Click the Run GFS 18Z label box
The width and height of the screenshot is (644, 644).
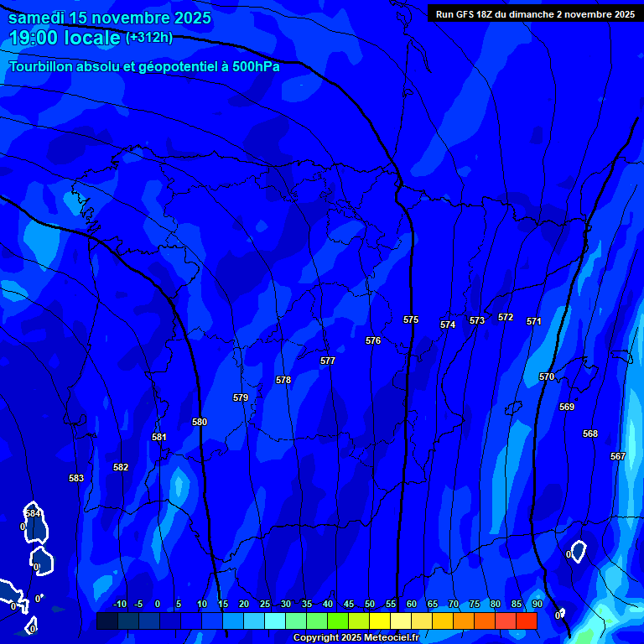(x=535, y=13)
